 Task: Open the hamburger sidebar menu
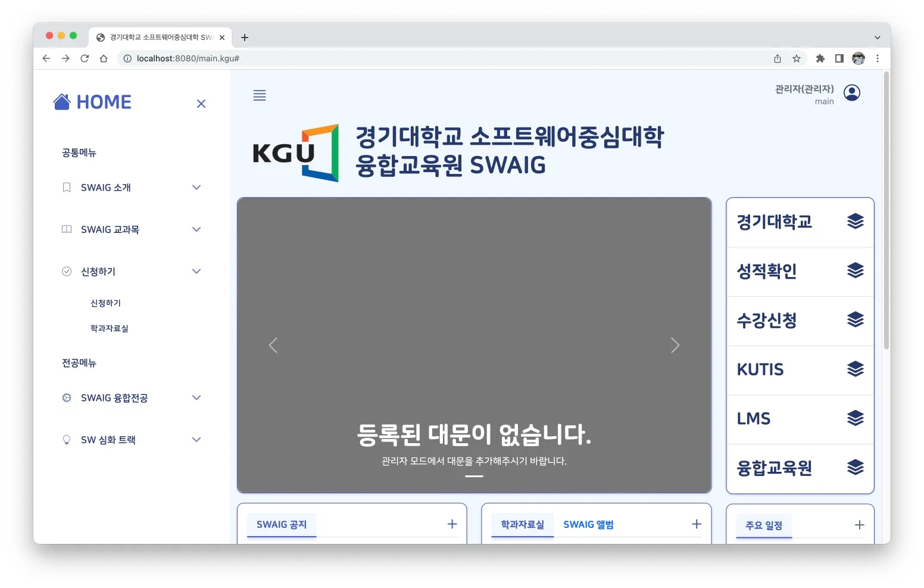coord(259,95)
